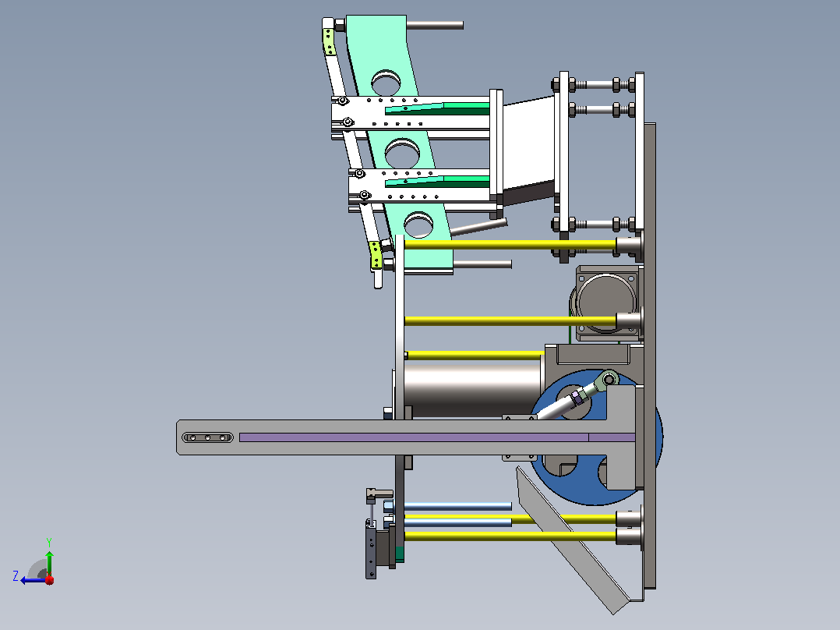The image size is (840, 630).
Task: Select the upper yellow-green hinge bracket
Action: click(328, 41)
